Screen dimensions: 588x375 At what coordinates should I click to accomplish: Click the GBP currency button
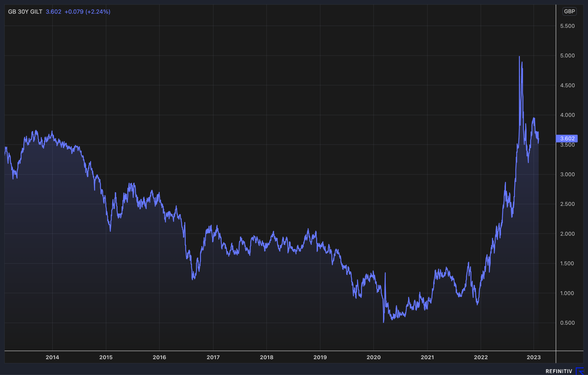[x=569, y=11]
